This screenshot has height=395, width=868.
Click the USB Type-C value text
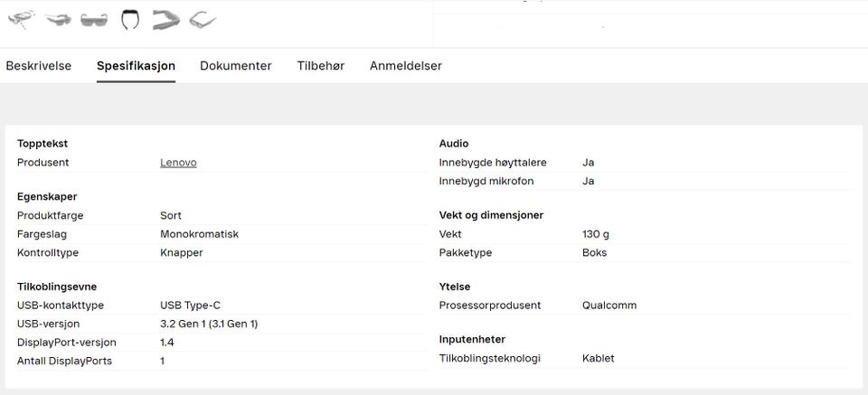pos(190,306)
